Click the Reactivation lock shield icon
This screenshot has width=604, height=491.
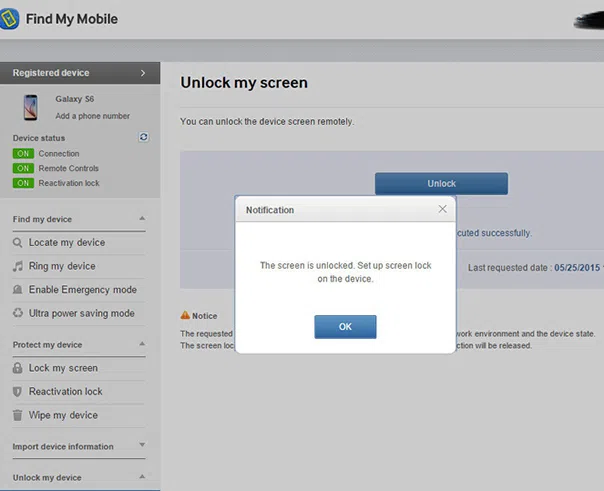pyautogui.click(x=17, y=392)
